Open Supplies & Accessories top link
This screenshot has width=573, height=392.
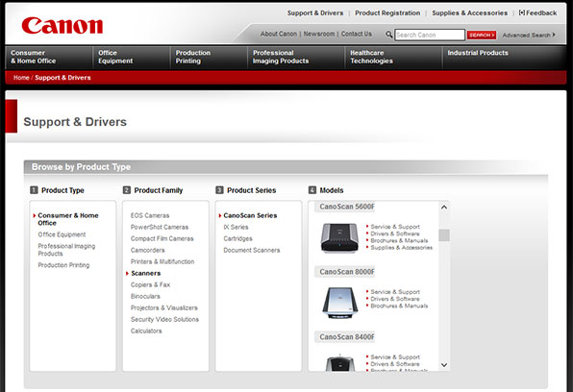click(469, 12)
